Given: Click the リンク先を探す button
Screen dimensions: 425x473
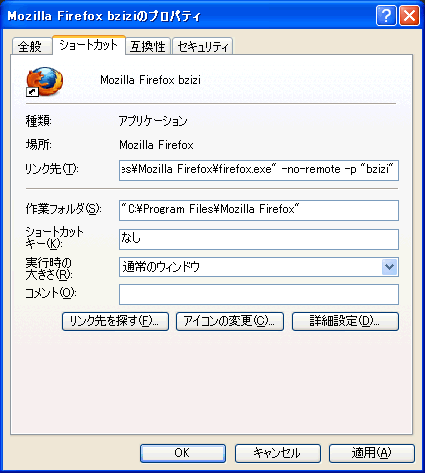Looking at the screenshot, I should pos(115,321).
